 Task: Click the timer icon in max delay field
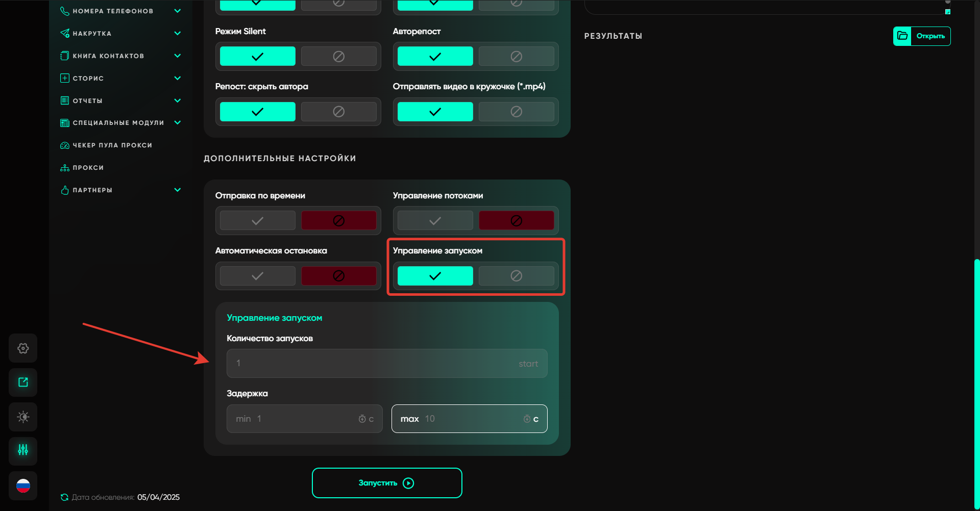click(x=527, y=419)
